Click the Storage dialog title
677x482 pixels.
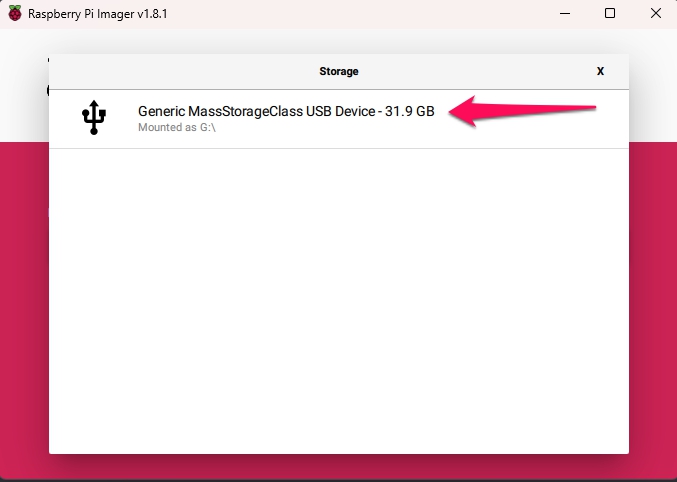click(338, 72)
